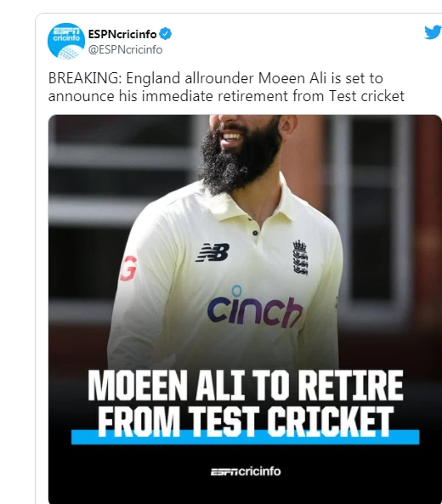Open the @ESPNcricinfo handle link
442x504 pixels.
125,50
